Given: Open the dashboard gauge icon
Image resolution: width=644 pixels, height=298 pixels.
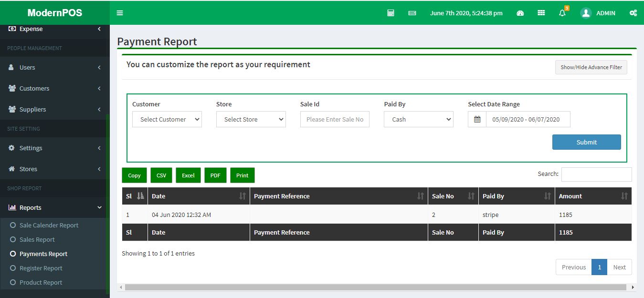Looking at the screenshot, I should pyautogui.click(x=520, y=13).
